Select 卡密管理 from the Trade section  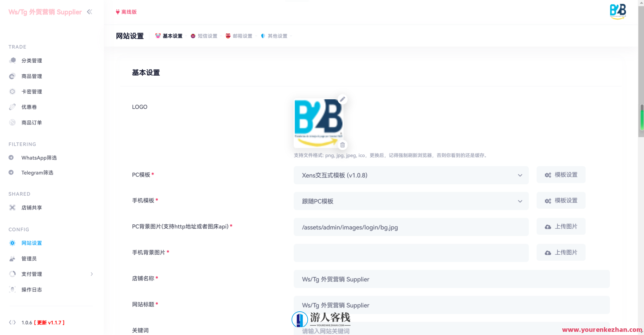coord(32,91)
